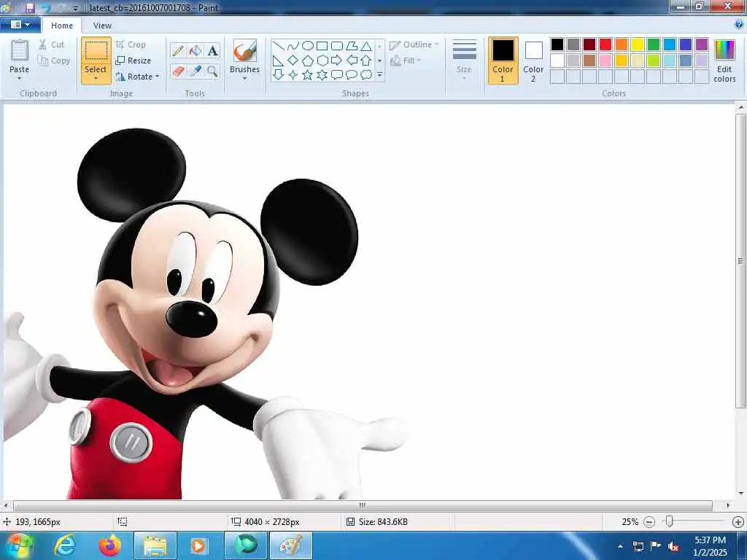
Task: Pick the purple color swatch
Action: [x=702, y=44]
